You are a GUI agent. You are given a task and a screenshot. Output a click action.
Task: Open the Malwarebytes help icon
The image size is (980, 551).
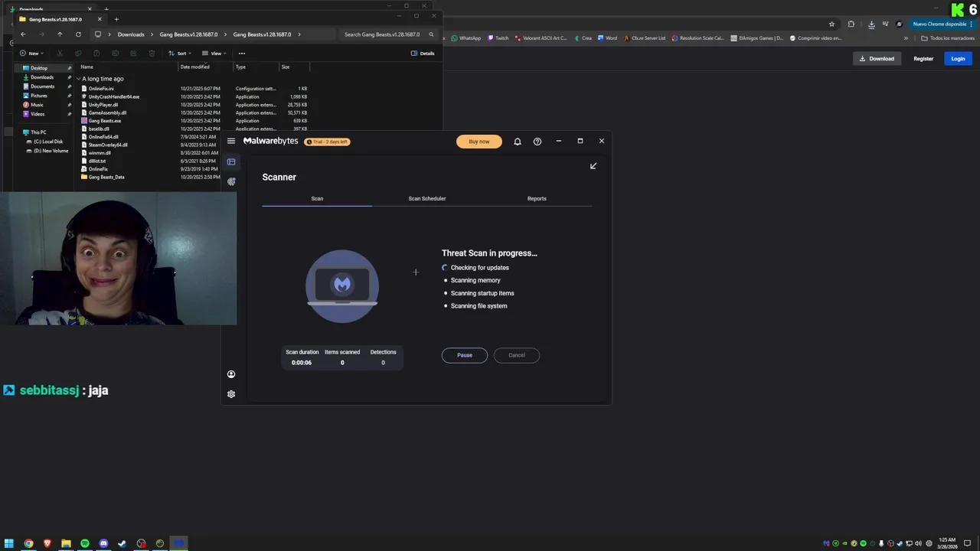[537, 142]
